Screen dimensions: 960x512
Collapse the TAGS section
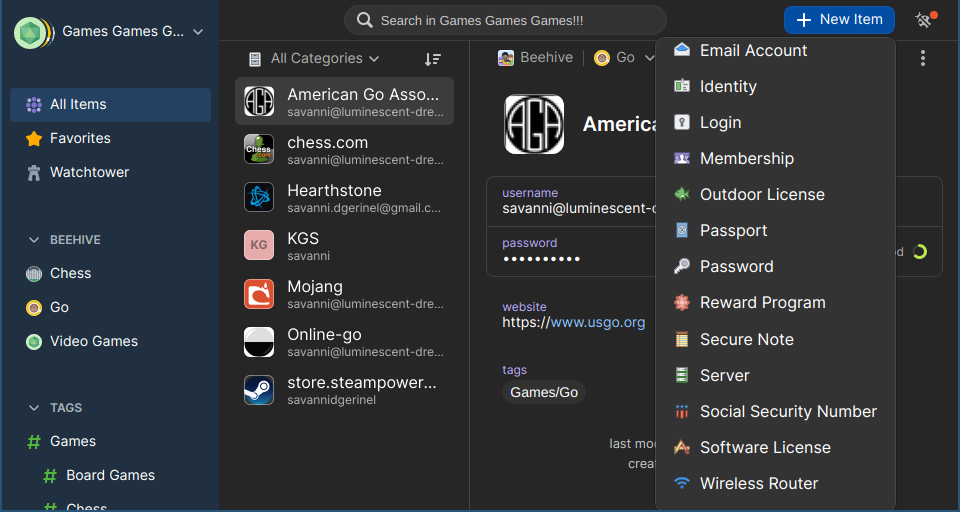(34, 408)
